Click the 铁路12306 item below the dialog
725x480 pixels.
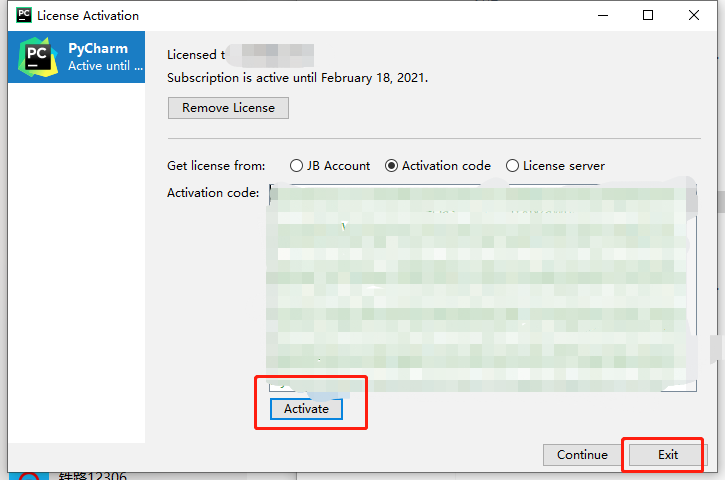(x=92, y=476)
